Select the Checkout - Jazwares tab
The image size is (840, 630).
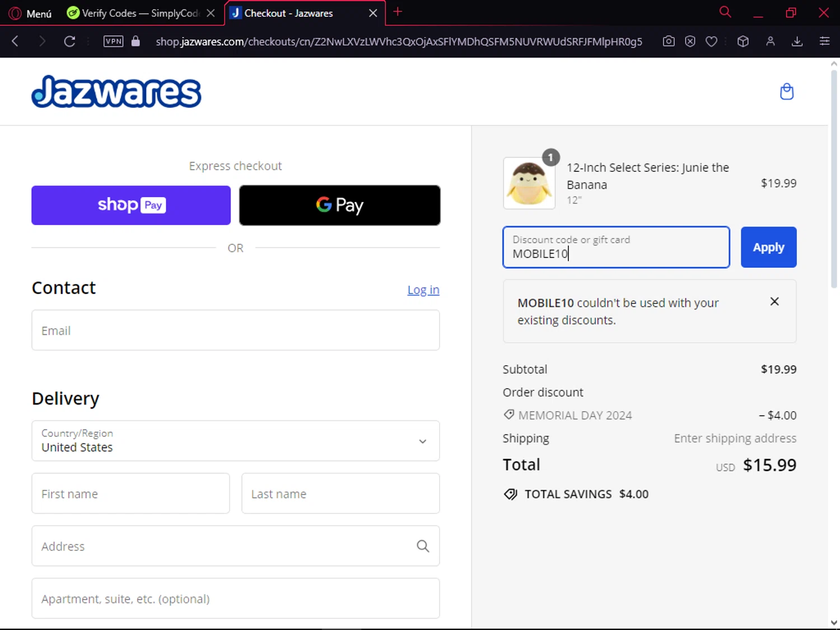[289, 13]
